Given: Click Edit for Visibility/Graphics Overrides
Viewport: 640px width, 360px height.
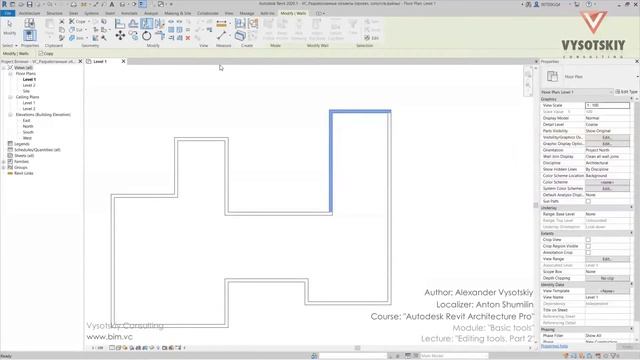Looking at the screenshot, I should coord(607,137).
